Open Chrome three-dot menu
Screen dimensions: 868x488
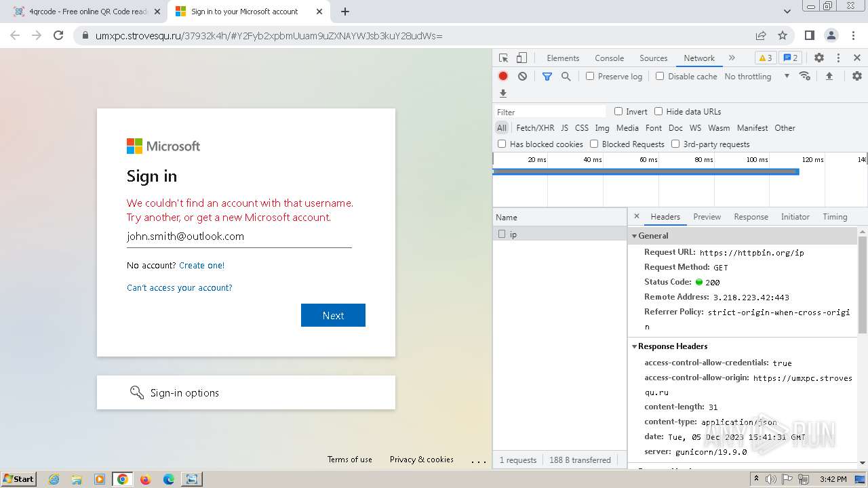(x=852, y=35)
